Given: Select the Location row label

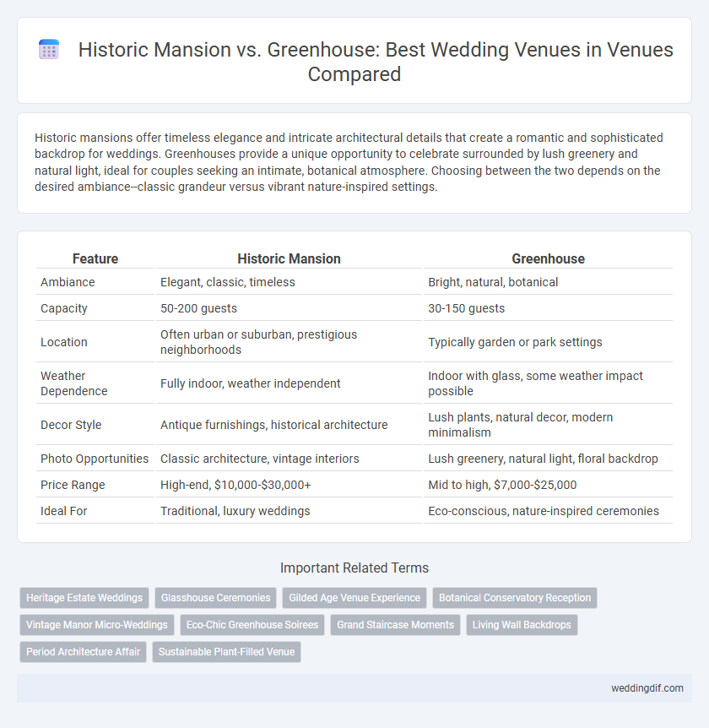Looking at the screenshot, I should click(x=63, y=342).
